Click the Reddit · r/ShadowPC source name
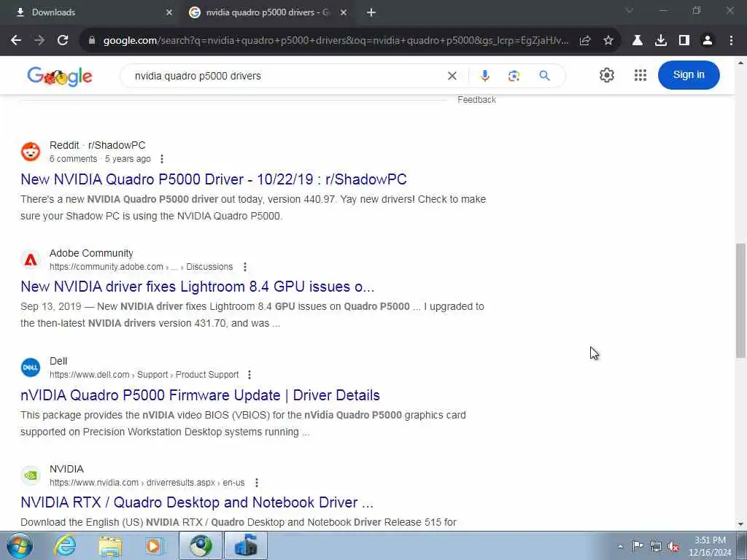 [x=97, y=145]
